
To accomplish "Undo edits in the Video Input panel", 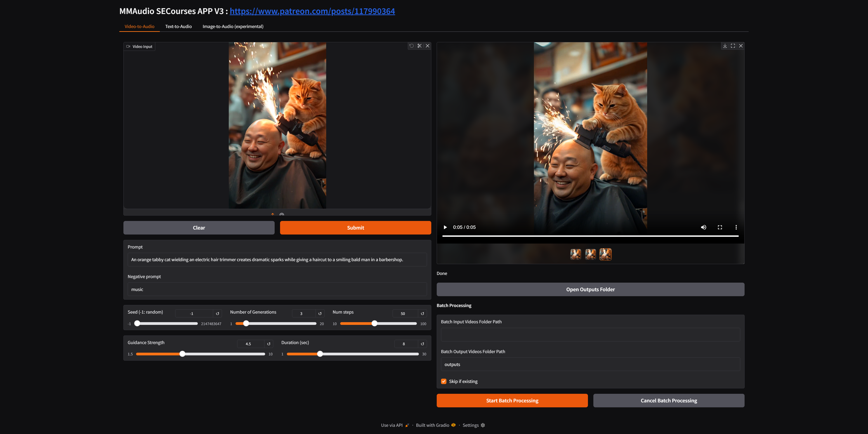I will click(x=411, y=46).
